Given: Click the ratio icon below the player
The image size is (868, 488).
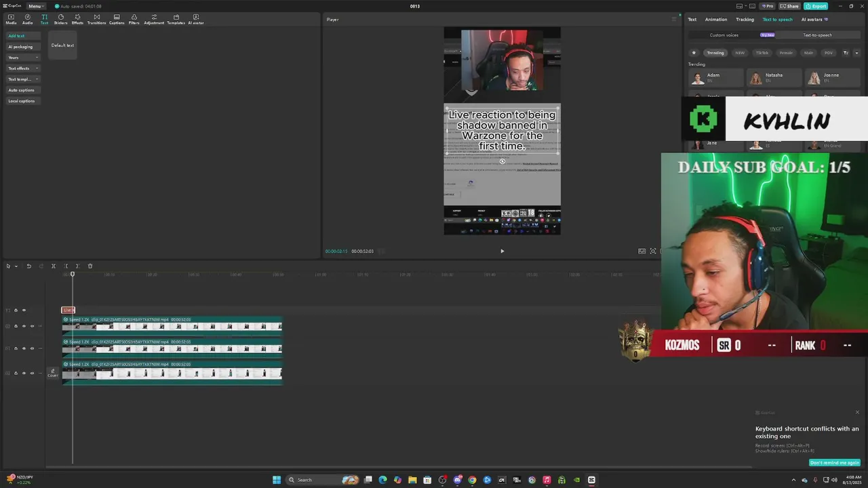Looking at the screenshot, I should click(642, 251).
